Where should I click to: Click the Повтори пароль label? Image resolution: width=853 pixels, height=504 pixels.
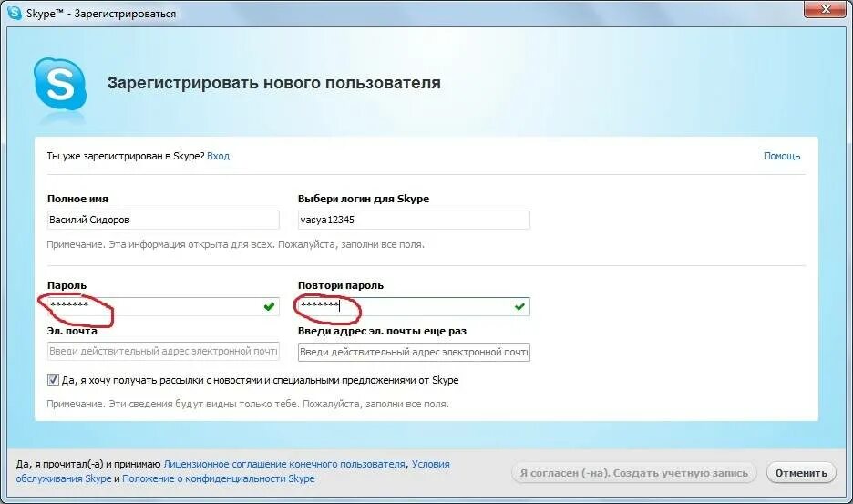341,285
